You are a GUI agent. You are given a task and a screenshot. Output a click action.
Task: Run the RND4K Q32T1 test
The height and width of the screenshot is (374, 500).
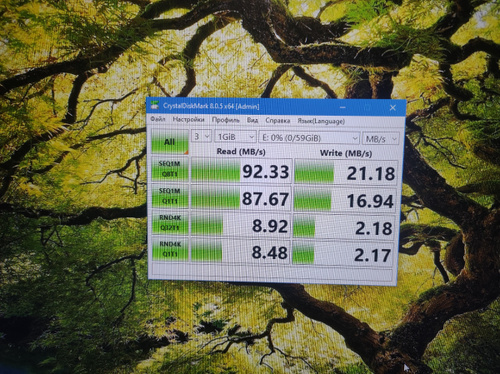click(x=170, y=223)
